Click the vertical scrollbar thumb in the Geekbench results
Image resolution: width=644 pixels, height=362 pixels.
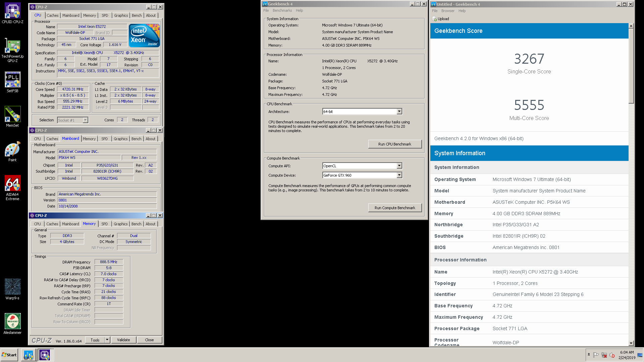[631, 66]
